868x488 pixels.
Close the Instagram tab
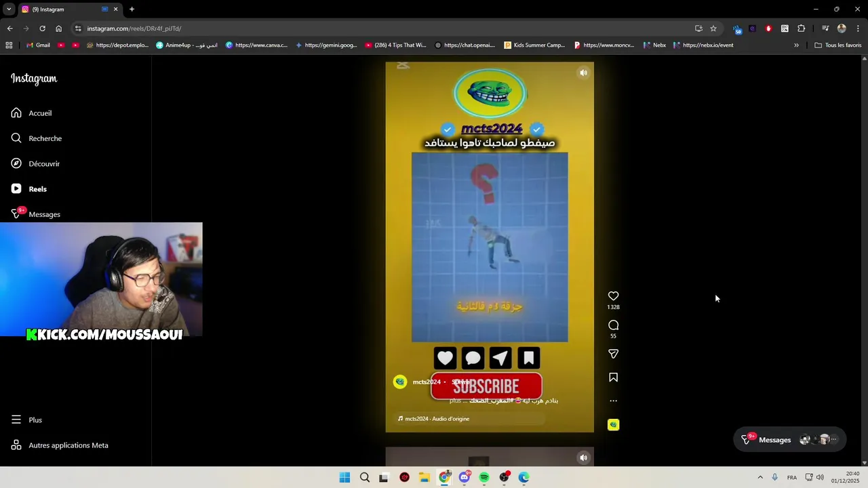[x=115, y=9]
